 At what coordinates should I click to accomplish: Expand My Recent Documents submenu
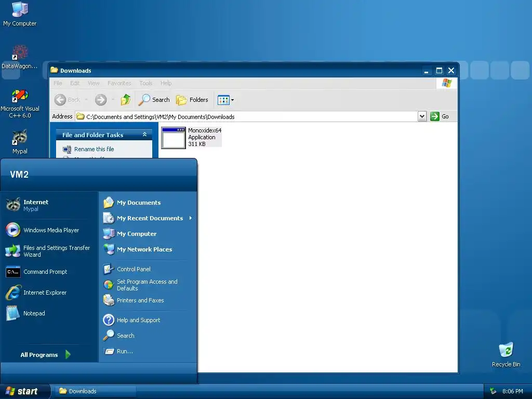[x=148, y=218]
